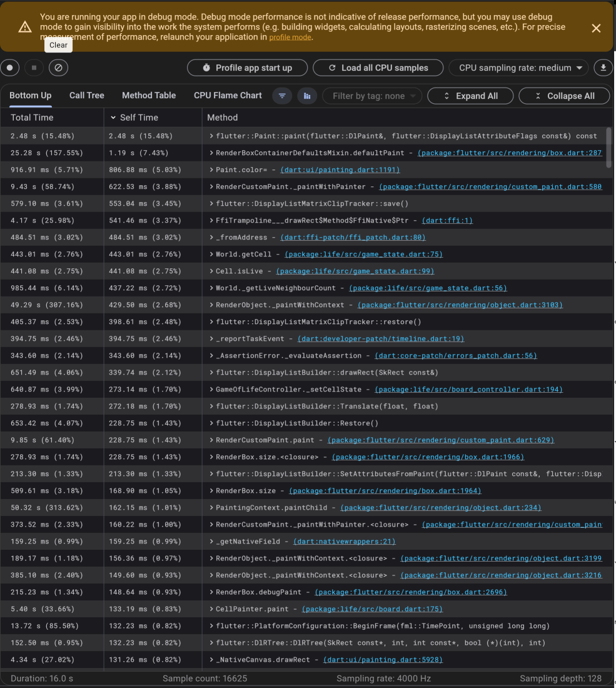The width and height of the screenshot is (616, 688).
Task: Export the CPU profile data
Action: click(x=603, y=68)
